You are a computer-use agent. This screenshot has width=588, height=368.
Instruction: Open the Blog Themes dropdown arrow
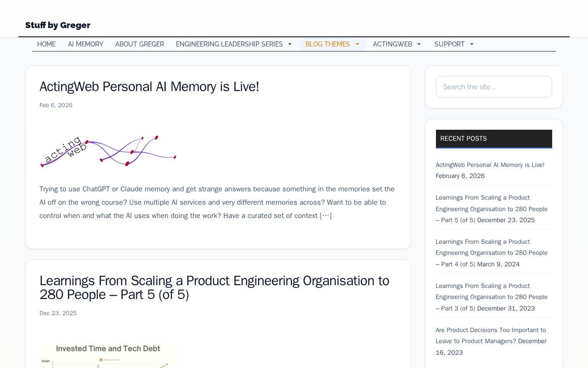357,45
